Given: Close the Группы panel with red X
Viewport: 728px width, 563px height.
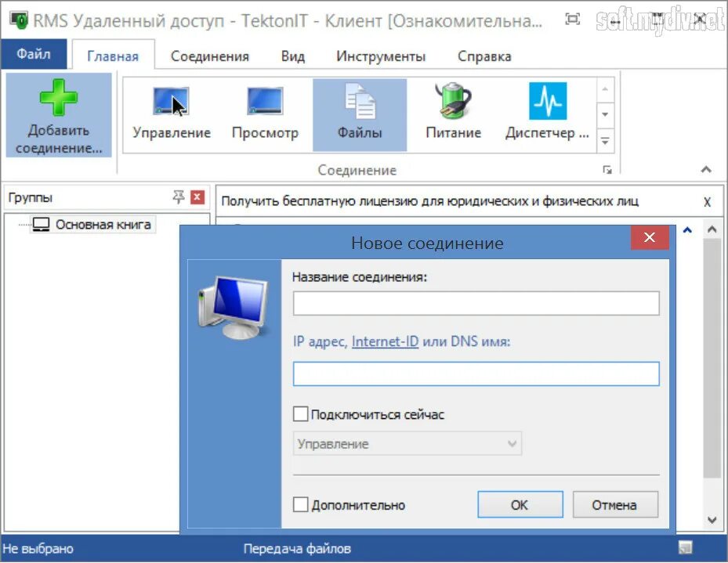Looking at the screenshot, I should [197, 197].
